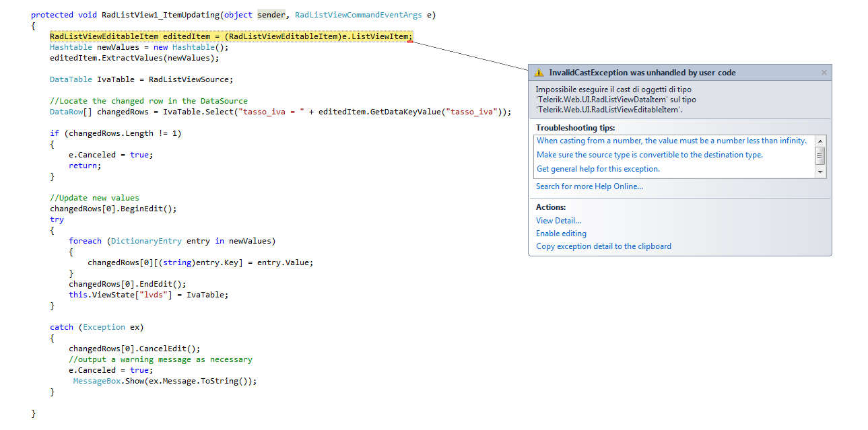
Task: Click the foreach DictionaryEntry statement
Action: point(172,241)
